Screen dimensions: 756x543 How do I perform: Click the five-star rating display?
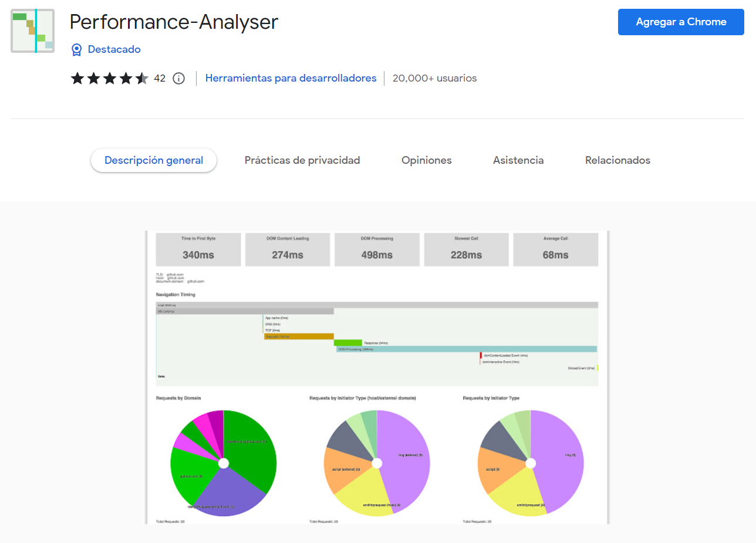[110, 78]
